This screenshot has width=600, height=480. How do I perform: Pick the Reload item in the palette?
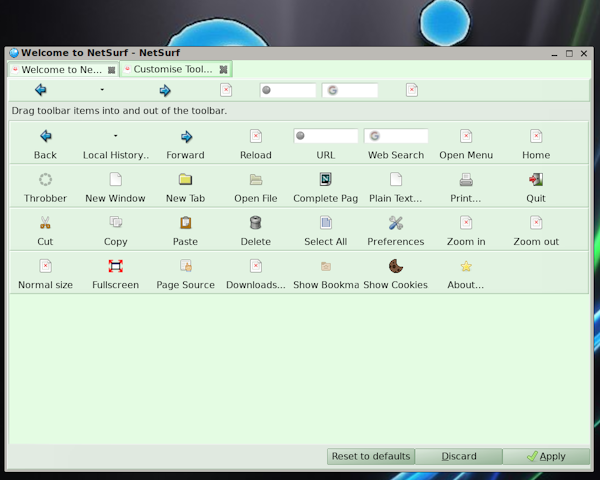[256, 136]
